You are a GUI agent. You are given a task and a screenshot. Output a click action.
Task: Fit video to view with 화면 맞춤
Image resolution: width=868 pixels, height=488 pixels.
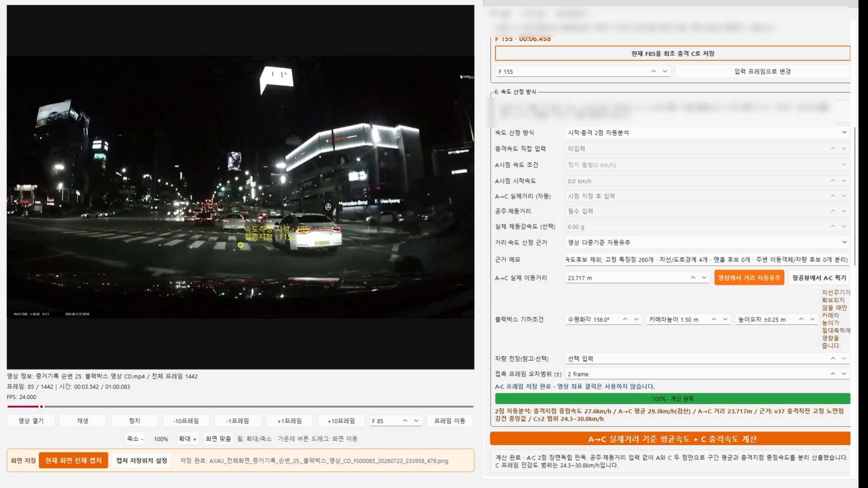pyautogui.click(x=218, y=439)
